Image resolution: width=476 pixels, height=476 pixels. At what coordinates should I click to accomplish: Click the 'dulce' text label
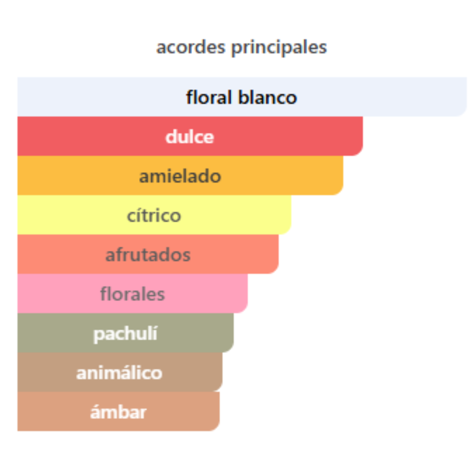pos(190,137)
